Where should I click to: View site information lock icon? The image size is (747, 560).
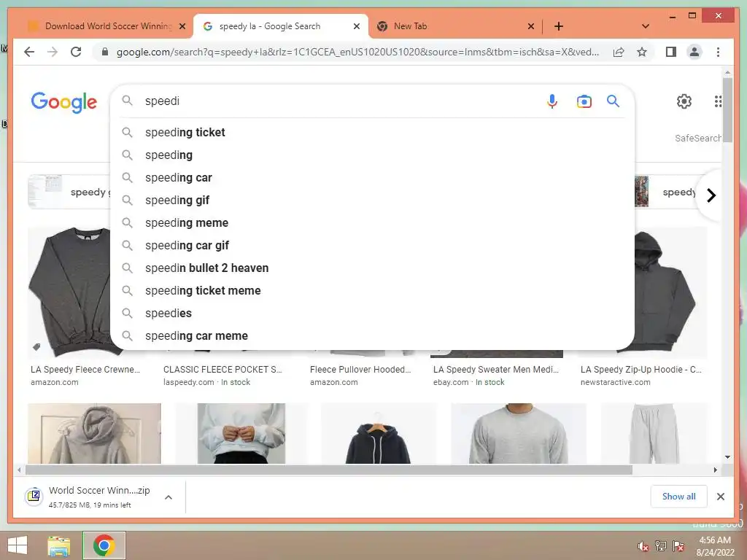point(105,52)
